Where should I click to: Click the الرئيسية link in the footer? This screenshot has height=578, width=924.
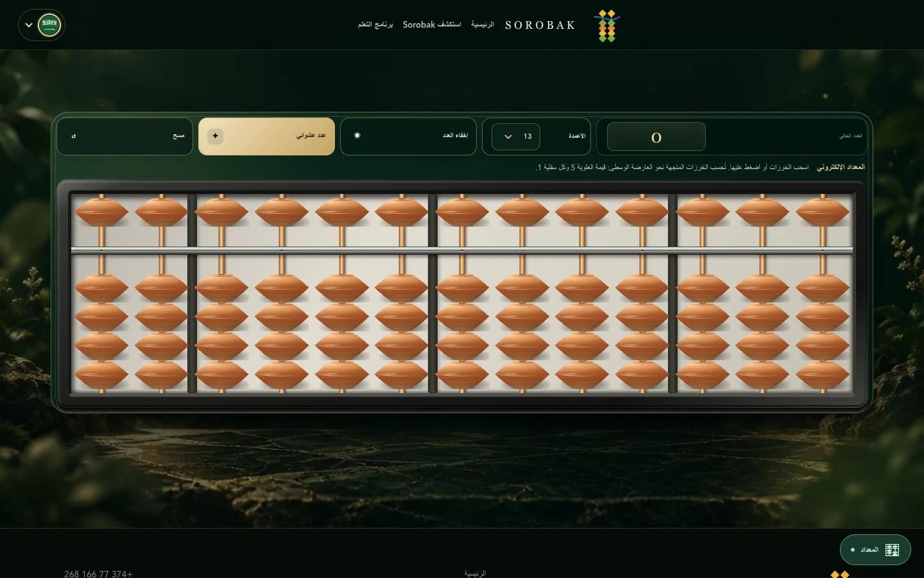pyautogui.click(x=475, y=573)
